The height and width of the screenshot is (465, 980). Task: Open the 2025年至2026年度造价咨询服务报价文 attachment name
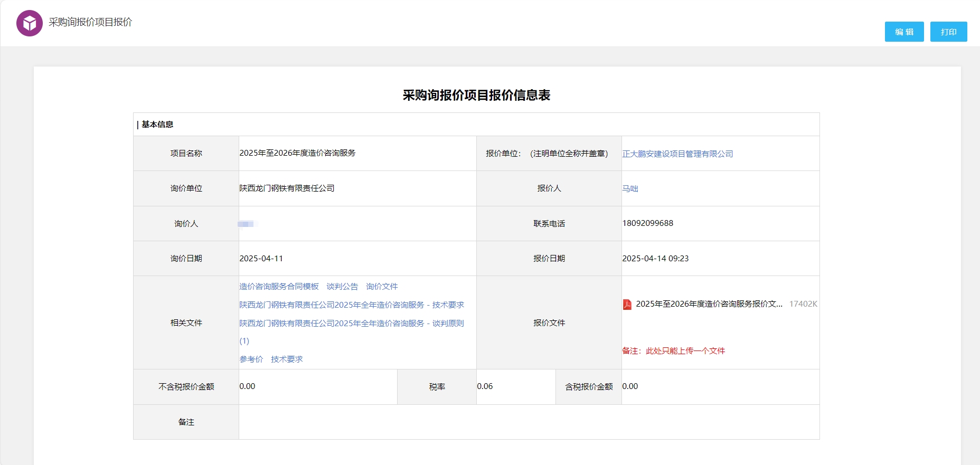pos(709,304)
